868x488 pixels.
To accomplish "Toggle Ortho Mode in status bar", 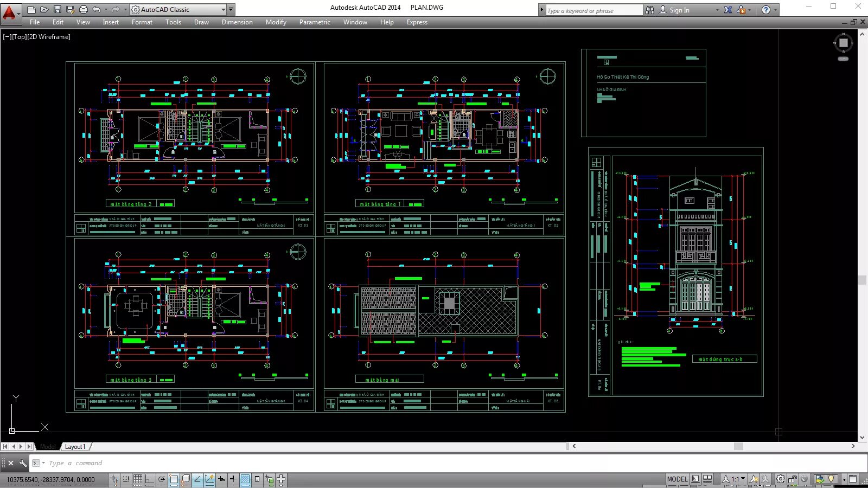I will click(x=150, y=479).
